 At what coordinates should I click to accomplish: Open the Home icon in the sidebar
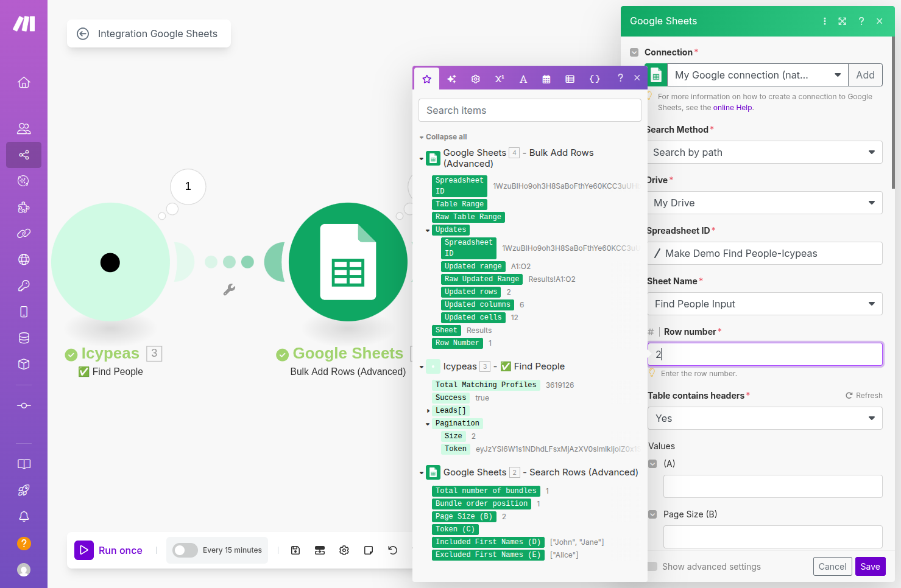click(x=24, y=82)
